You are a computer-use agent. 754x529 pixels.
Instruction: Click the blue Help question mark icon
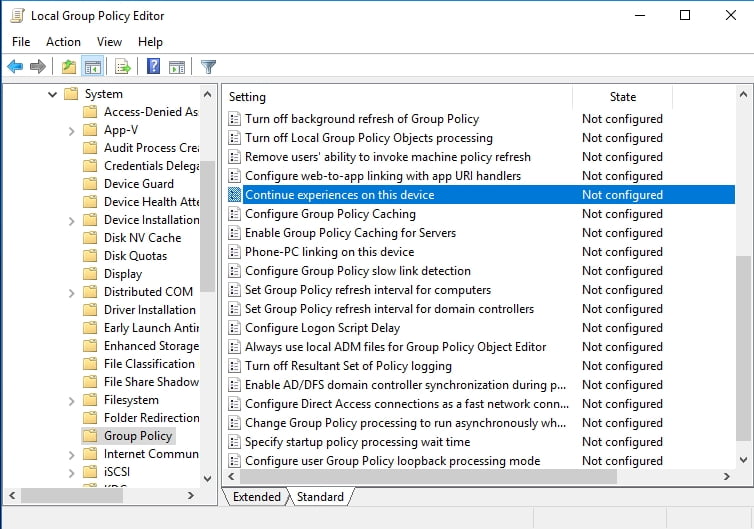pyautogui.click(x=153, y=67)
